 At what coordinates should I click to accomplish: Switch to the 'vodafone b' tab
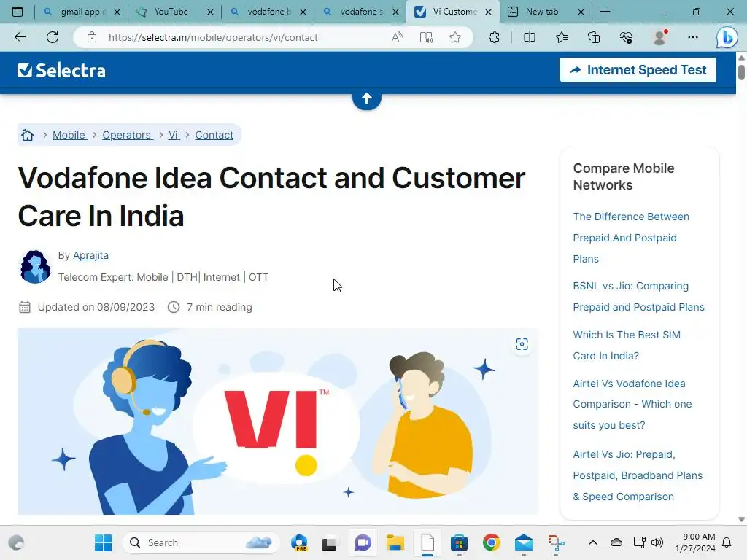point(268,12)
